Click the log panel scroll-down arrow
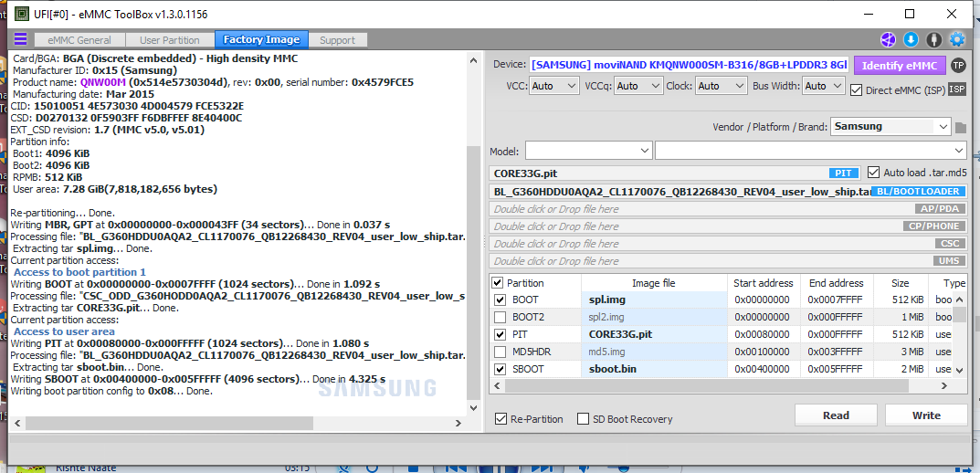The width and height of the screenshot is (980, 473). click(x=474, y=407)
